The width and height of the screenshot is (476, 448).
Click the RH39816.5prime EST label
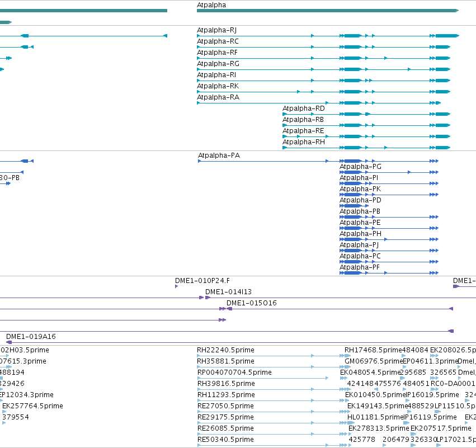coord(226,384)
